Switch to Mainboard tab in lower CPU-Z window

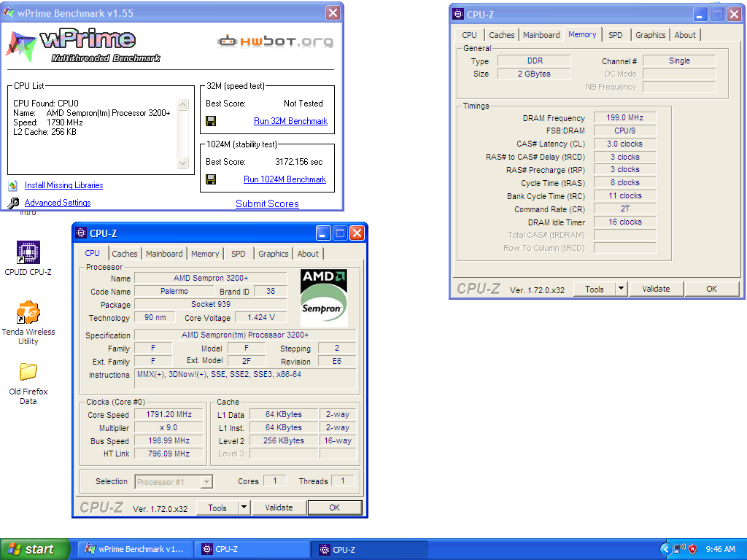click(164, 254)
